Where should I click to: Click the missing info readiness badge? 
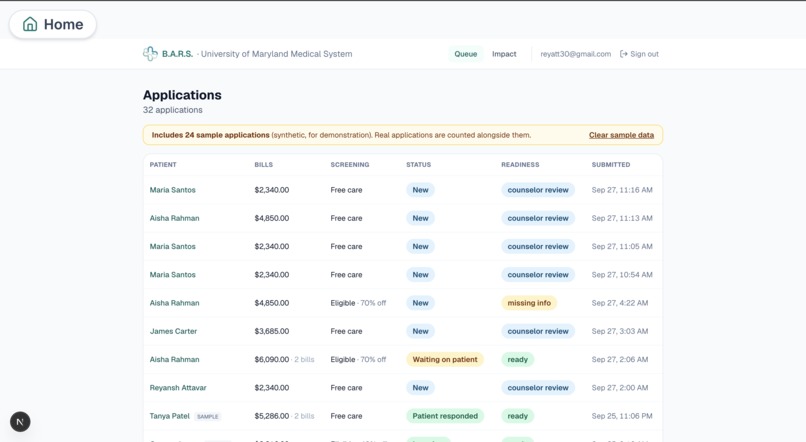click(529, 303)
